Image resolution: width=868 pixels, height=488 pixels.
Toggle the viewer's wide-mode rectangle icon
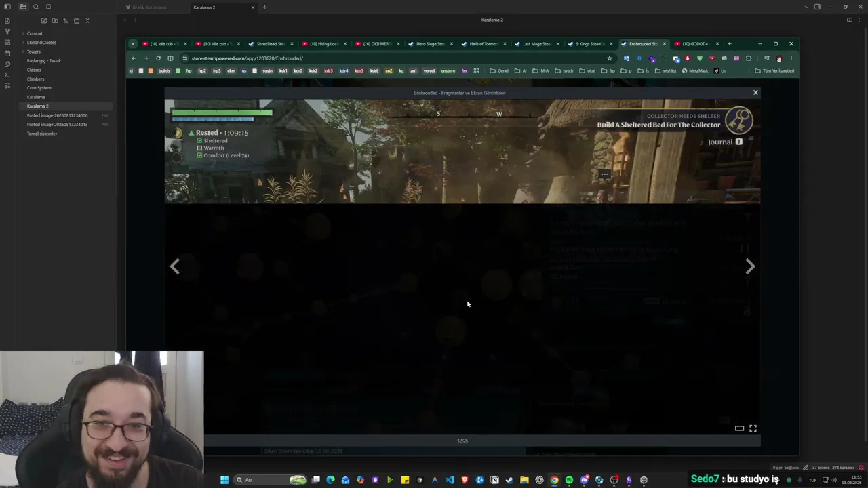click(x=739, y=428)
